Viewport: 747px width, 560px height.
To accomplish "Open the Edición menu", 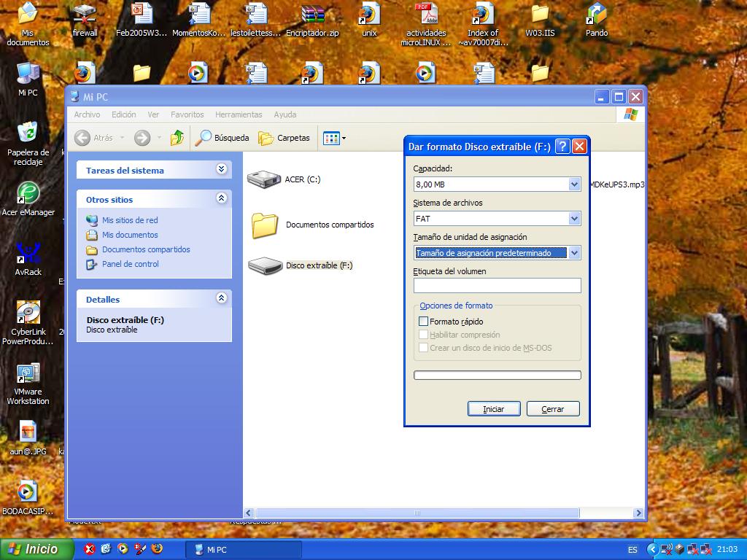I will point(124,114).
